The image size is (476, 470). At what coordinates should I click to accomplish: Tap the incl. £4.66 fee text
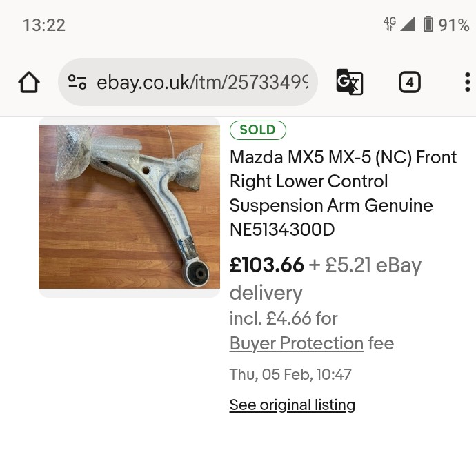click(x=284, y=318)
